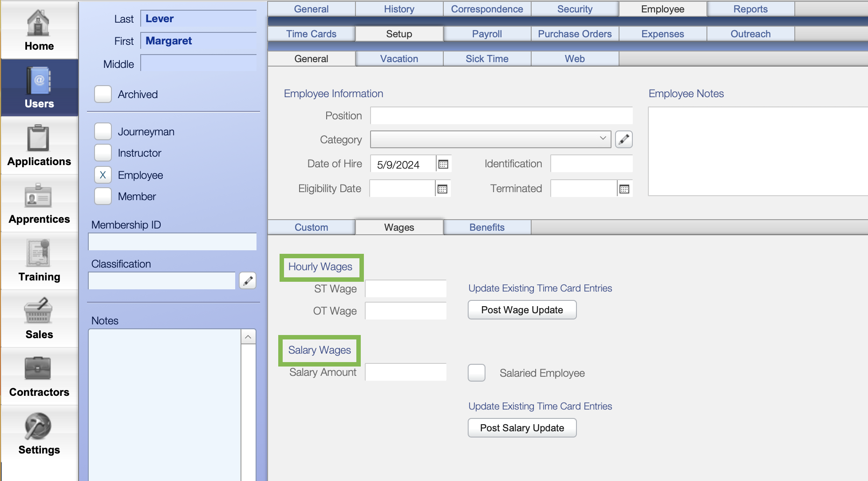868x481 pixels.
Task: Switch to the Web tab
Action: pyautogui.click(x=575, y=59)
